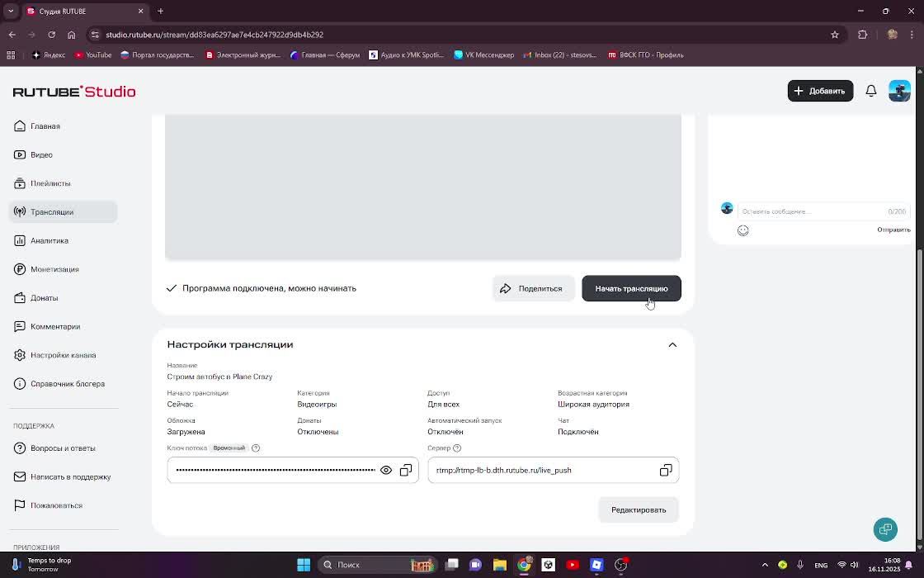The height and width of the screenshot is (578, 924).
Task: Close the Студия RUTUBE tab
Action: [x=141, y=12]
